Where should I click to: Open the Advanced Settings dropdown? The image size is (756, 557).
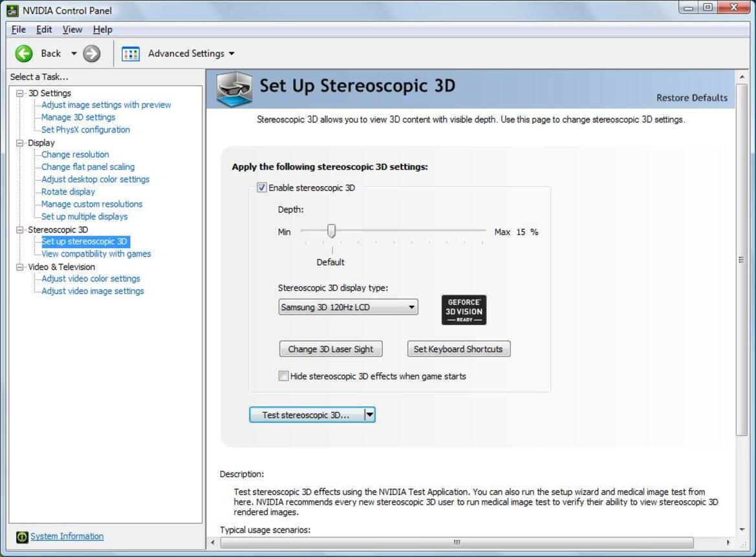point(232,54)
